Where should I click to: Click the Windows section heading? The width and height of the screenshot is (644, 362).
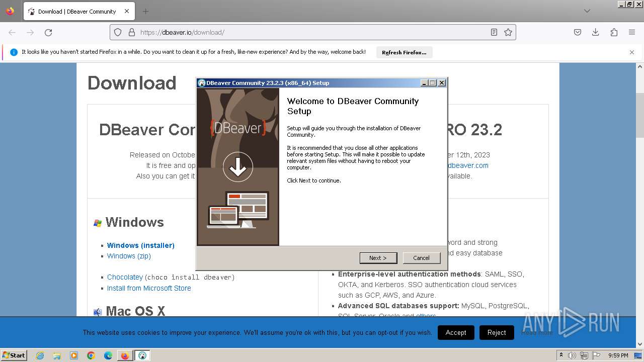[134, 222]
